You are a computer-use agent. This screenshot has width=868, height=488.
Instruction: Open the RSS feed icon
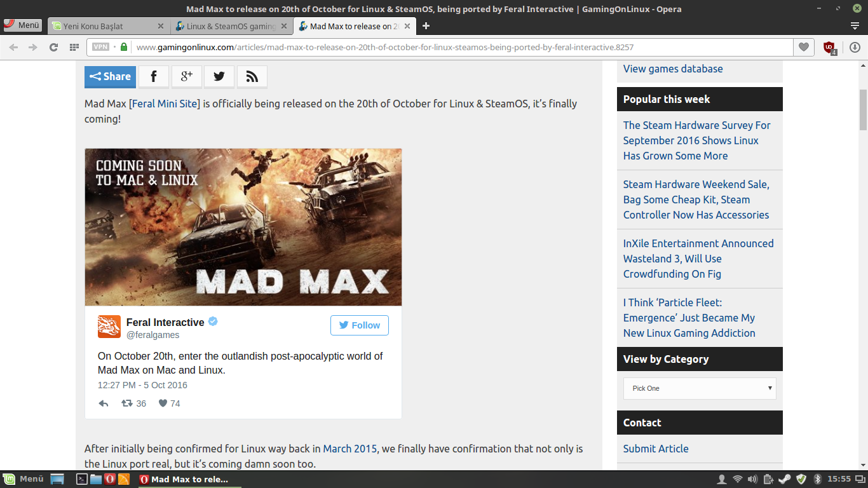[252, 76]
